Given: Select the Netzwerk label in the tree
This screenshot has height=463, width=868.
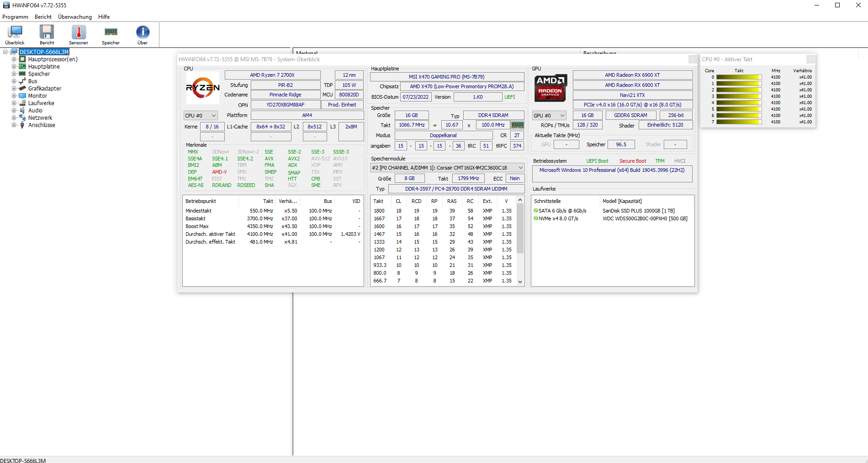Looking at the screenshot, I should 40,118.
